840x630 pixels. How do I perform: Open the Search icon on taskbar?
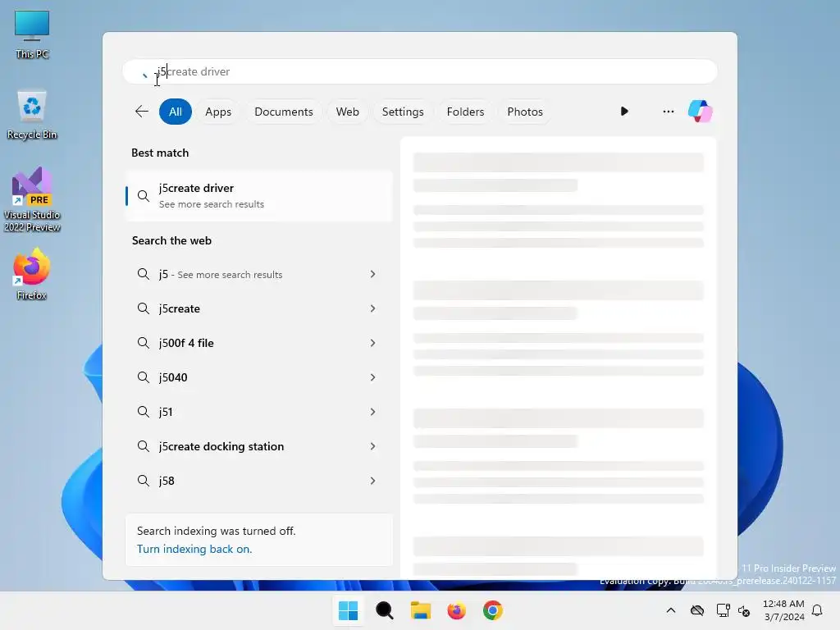point(384,610)
